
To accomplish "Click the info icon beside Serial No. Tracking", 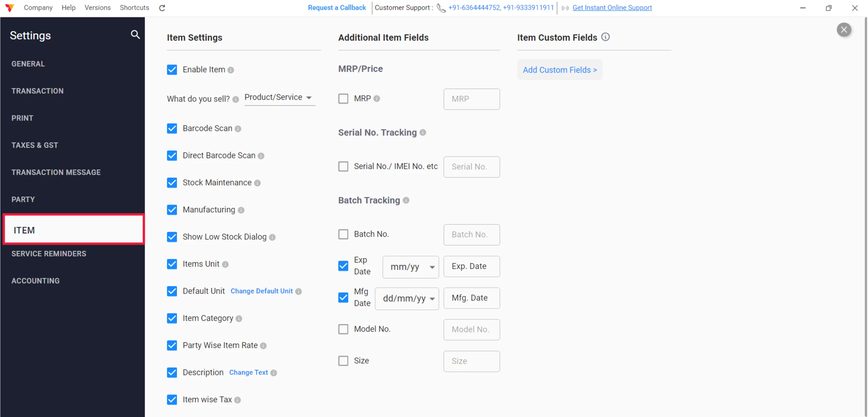I will click(423, 133).
